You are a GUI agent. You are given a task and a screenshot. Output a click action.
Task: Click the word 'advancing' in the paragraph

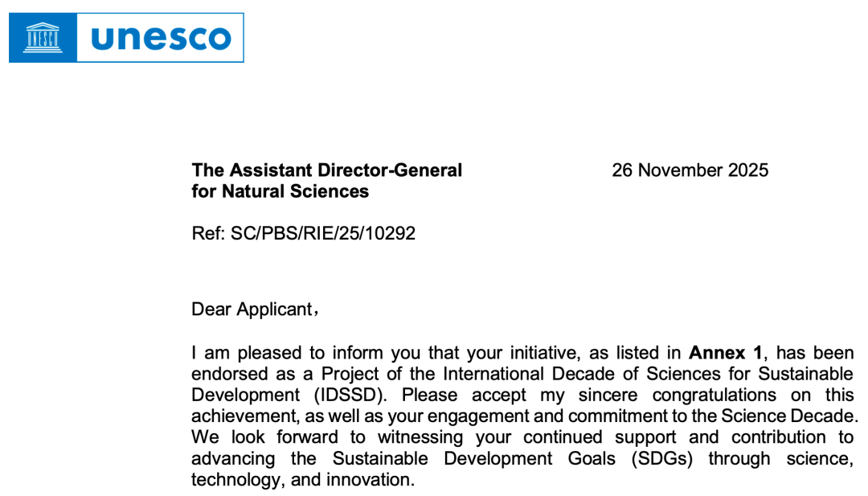point(231,459)
